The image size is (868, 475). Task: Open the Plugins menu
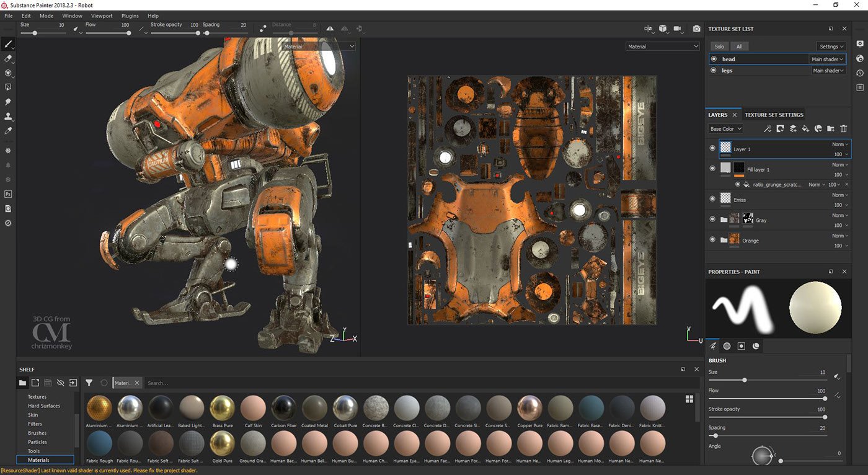click(x=130, y=16)
